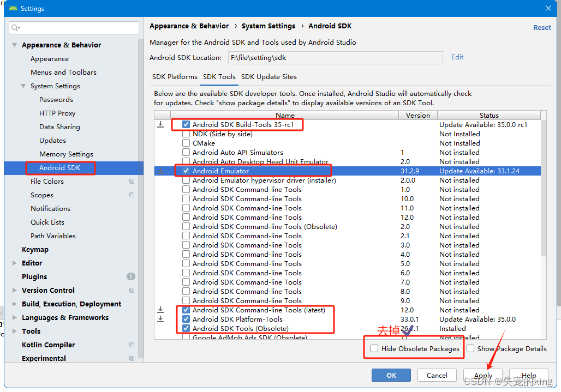The height and width of the screenshot is (392, 561).
Task: Click the project-level icon beside File Colors
Action: point(132,181)
